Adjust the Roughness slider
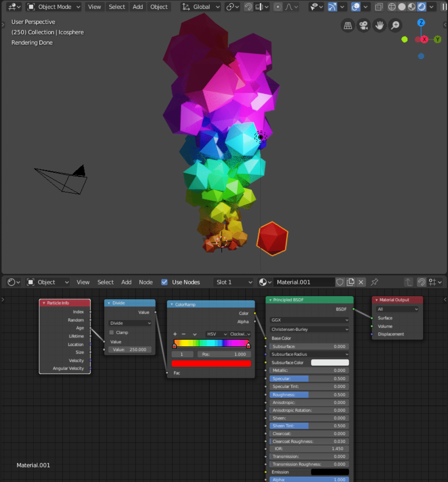Image resolution: width=448 pixels, height=482 pixels. pos(309,394)
